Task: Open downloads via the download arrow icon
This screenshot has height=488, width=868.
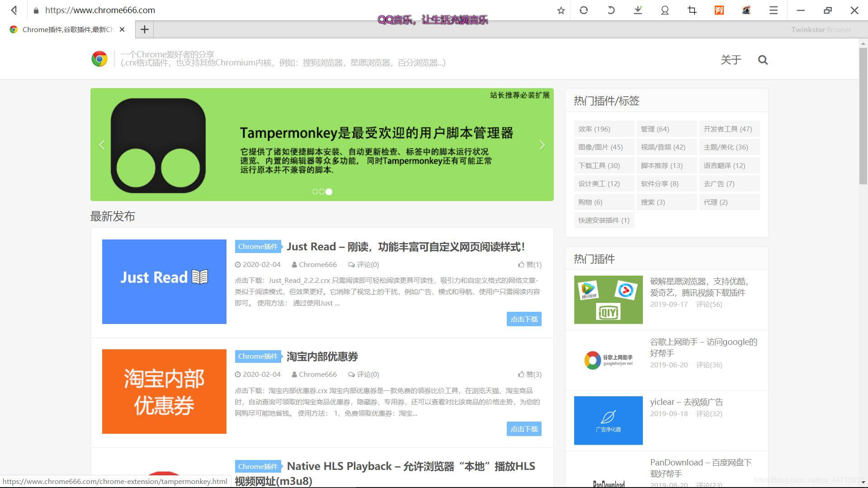Action: (637, 10)
